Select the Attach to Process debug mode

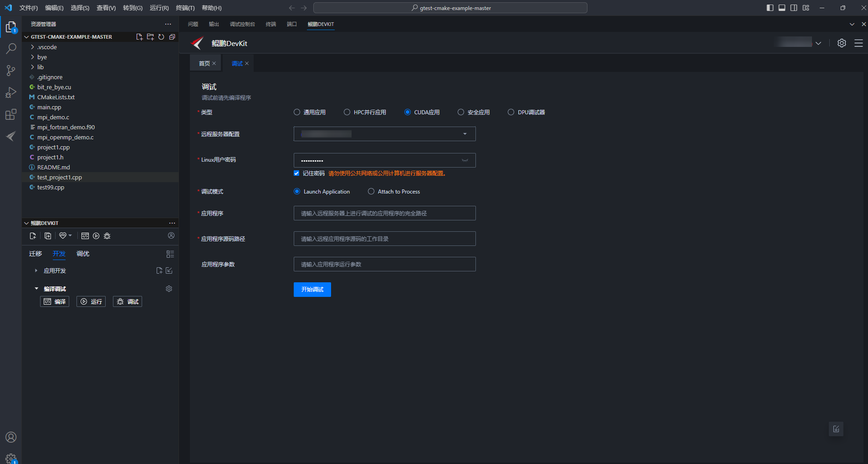371,192
